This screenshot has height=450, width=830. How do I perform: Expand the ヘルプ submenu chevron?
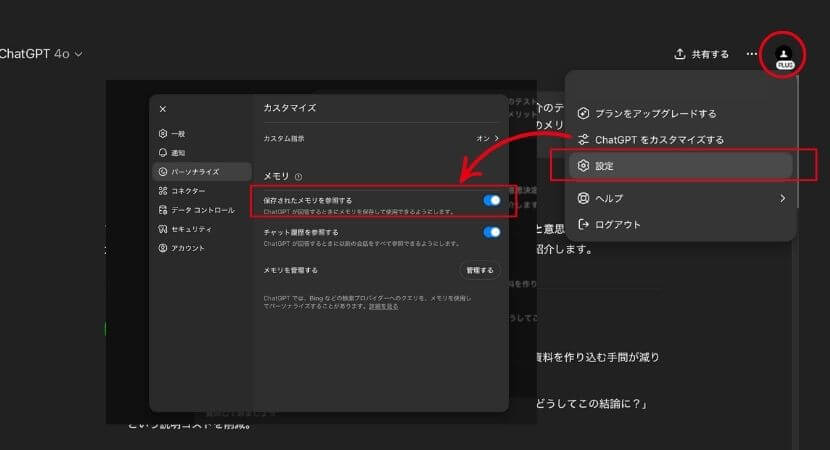click(x=782, y=198)
